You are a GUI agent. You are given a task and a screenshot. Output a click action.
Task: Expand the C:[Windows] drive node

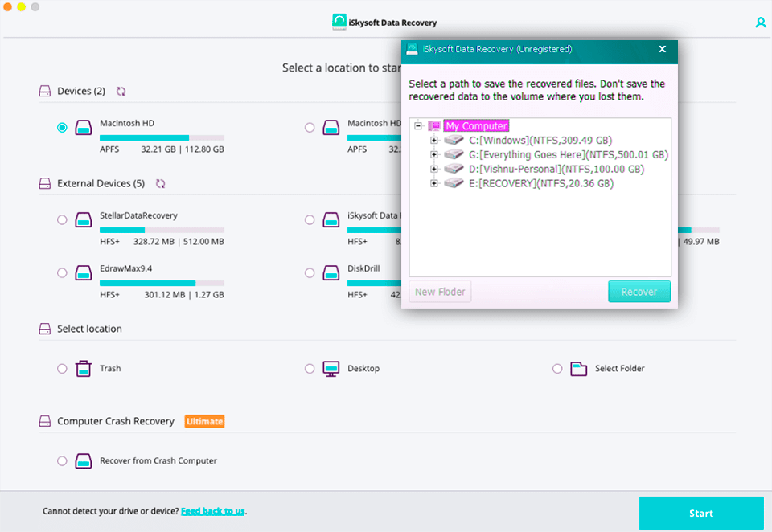pos(434,141)
